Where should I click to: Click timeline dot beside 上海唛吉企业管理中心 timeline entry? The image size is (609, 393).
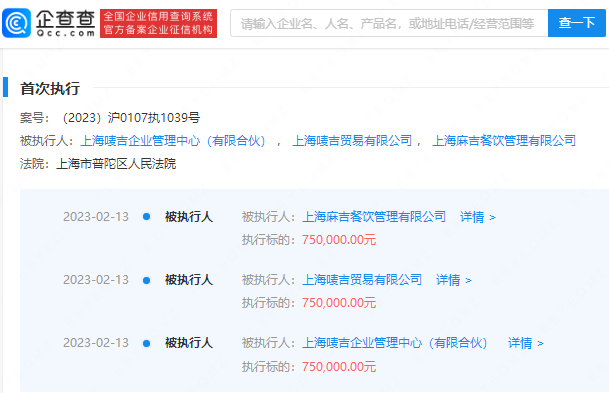pos(146,343)
